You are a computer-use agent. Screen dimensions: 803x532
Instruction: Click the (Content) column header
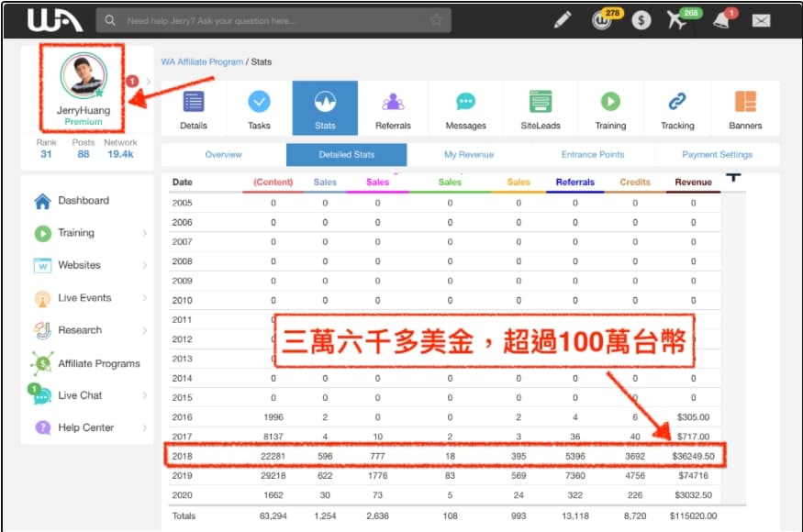(x=273, y=183)
